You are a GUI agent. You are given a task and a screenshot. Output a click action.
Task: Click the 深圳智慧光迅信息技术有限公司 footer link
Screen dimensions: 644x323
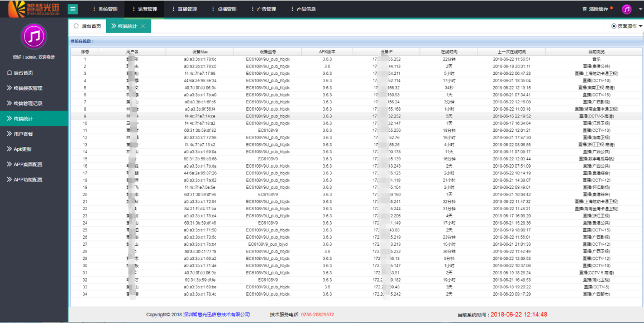click(217, 315)
